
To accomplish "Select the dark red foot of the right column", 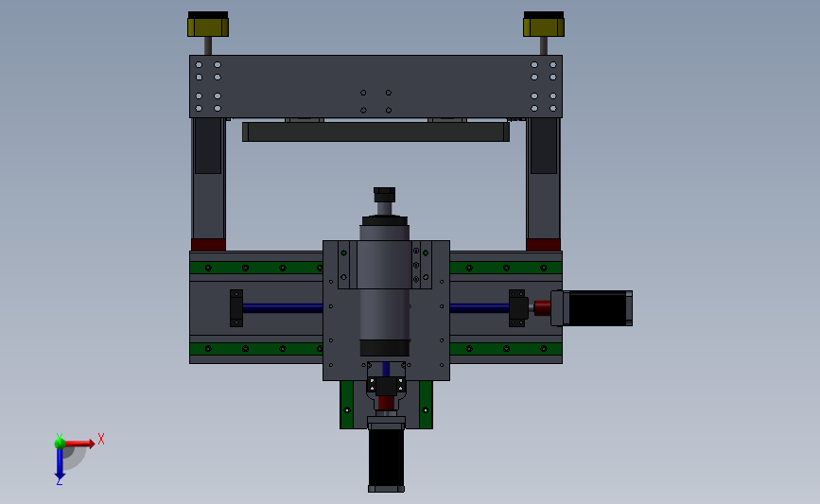I will tap(543, 245).
